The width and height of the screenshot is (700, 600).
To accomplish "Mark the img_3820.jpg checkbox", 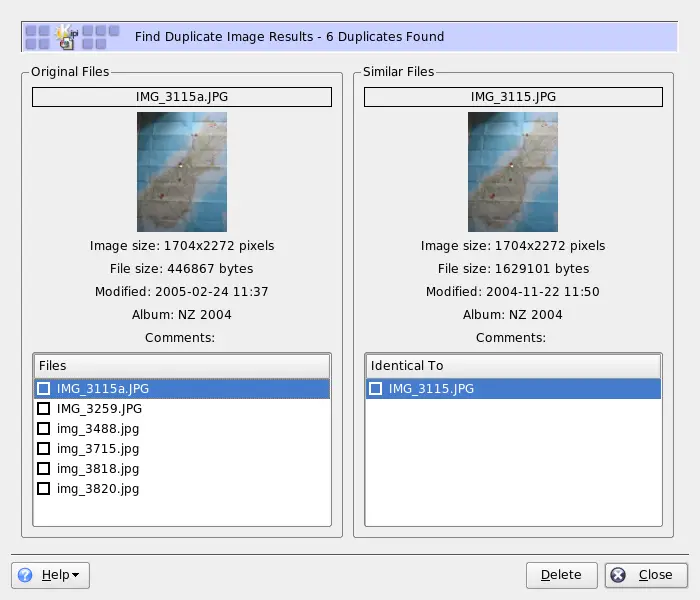I will 43,489.
